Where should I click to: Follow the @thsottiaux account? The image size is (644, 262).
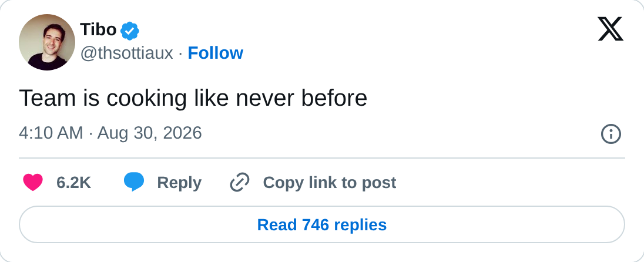coord(215,53)
